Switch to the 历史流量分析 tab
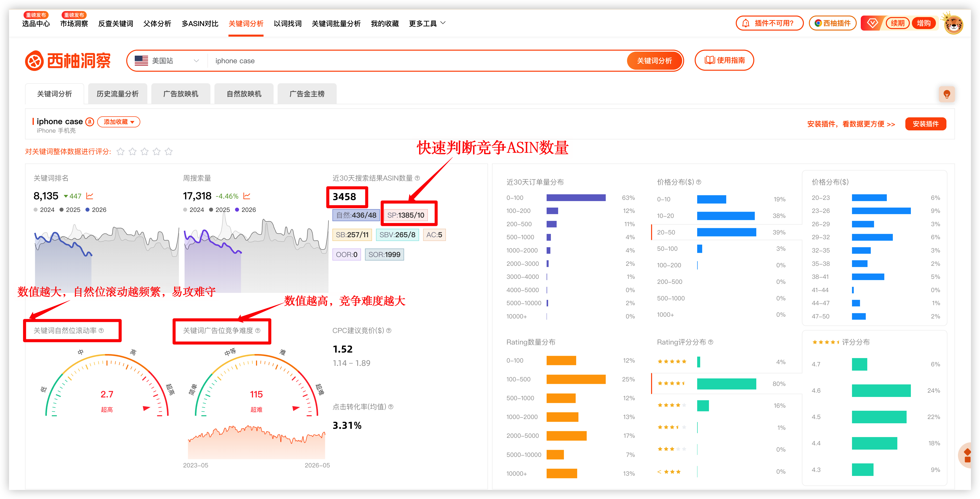This screenshot has width=980, height=499. coord(117,94)
